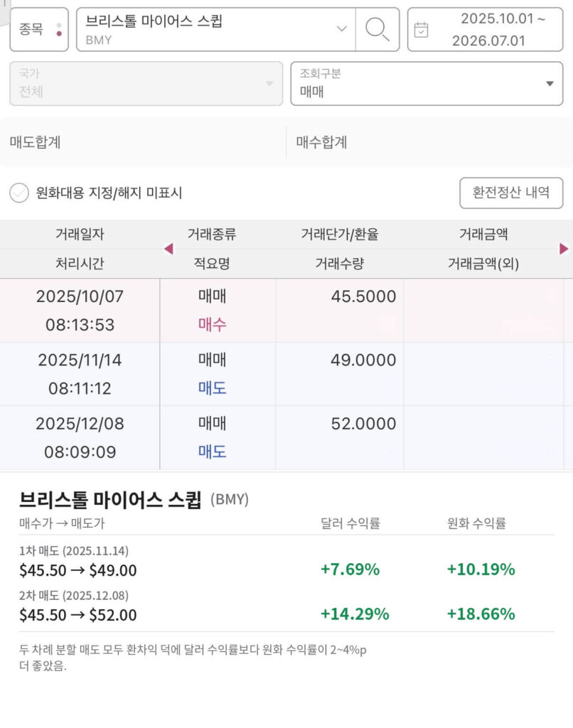Open the 조회구분 매매 dropdown
This screenshot has height=728, width=573.
[x=427, y=84]
